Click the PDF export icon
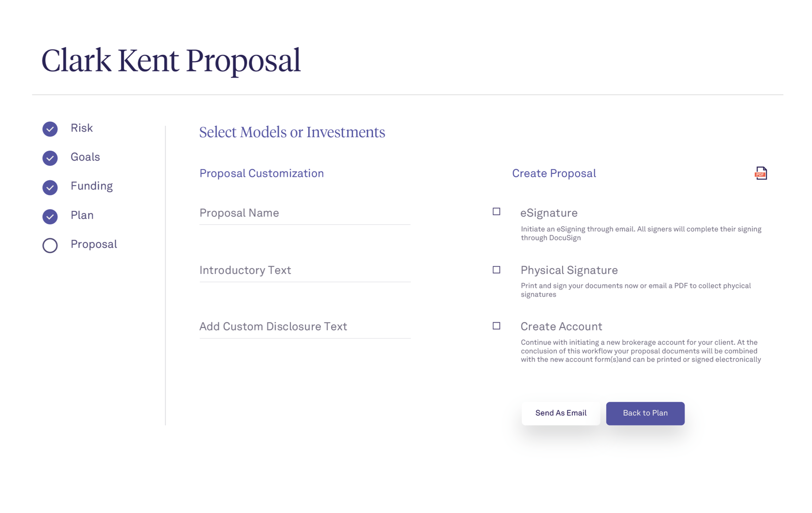This screenshot has width=812, height=513. 761,173
